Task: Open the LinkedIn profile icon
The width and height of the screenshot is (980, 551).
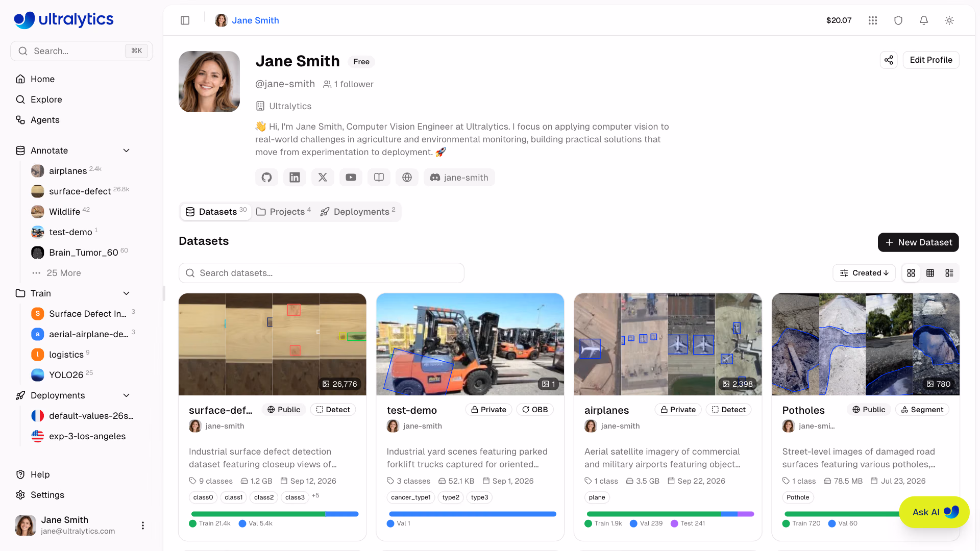Action: [x=295, y=178]
